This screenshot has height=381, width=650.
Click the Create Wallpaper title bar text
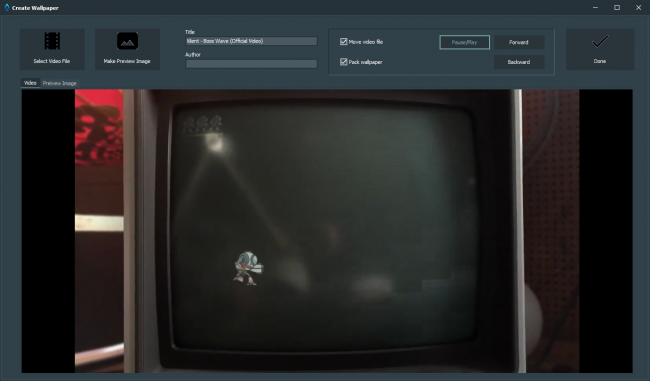tap(35, 8)
